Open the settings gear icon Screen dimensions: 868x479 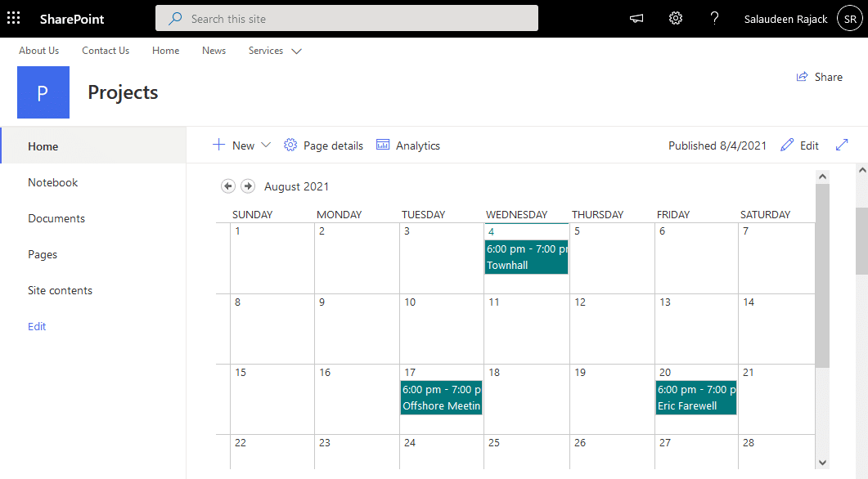676,19
